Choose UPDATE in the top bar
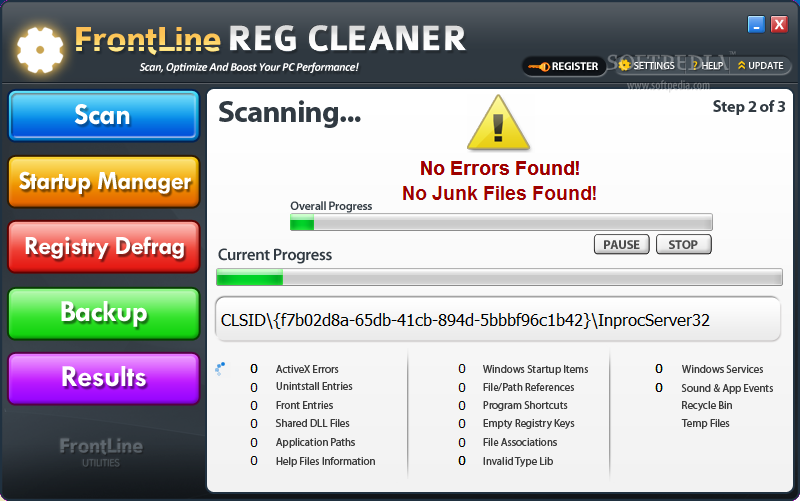Screen dimensions: 800x501 [x=761, y=65]
